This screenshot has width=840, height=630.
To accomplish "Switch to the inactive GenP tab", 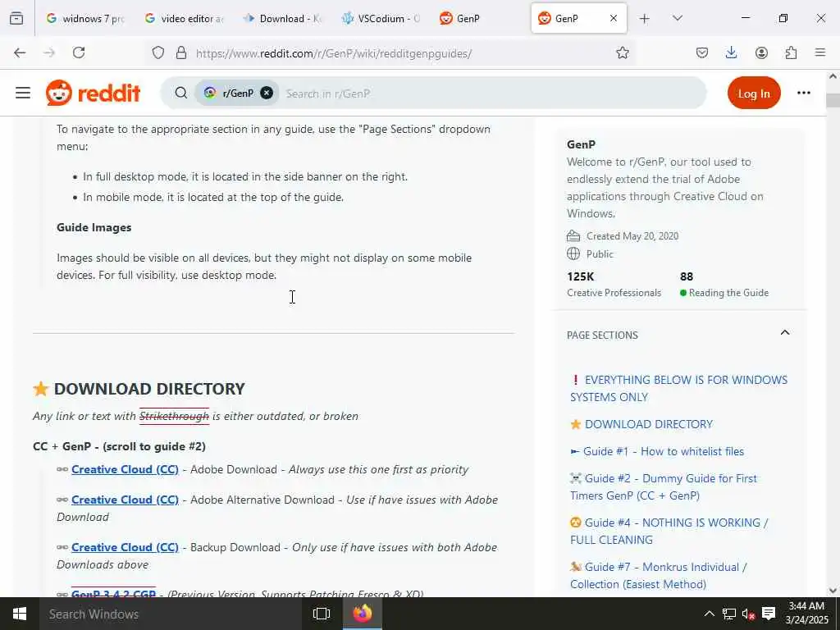I will (x=479, y=18).
